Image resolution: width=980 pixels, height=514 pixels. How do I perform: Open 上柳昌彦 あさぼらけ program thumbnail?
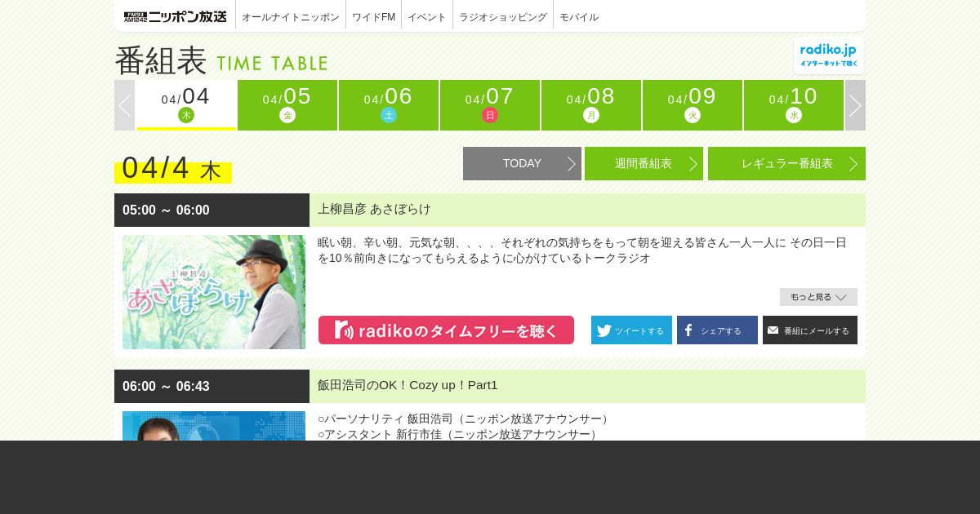(214, 292)
